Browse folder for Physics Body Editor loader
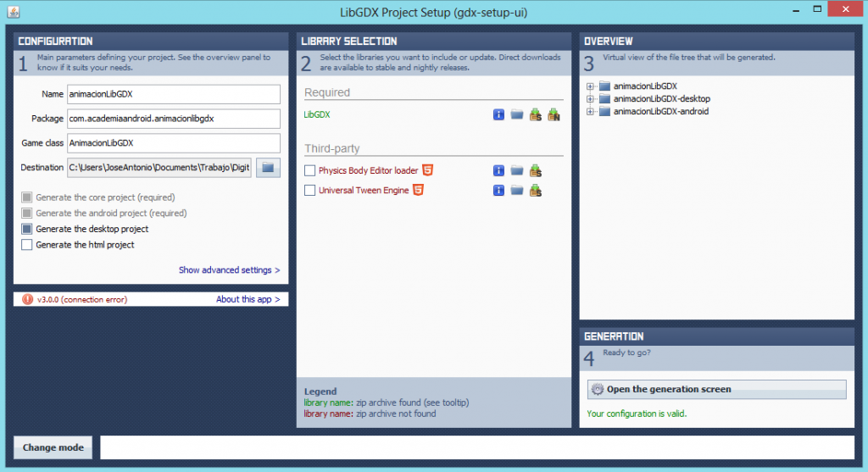Image resolution: width=868 pixels, height=472 pixels. pyautogui.click(x=517, y=170)
